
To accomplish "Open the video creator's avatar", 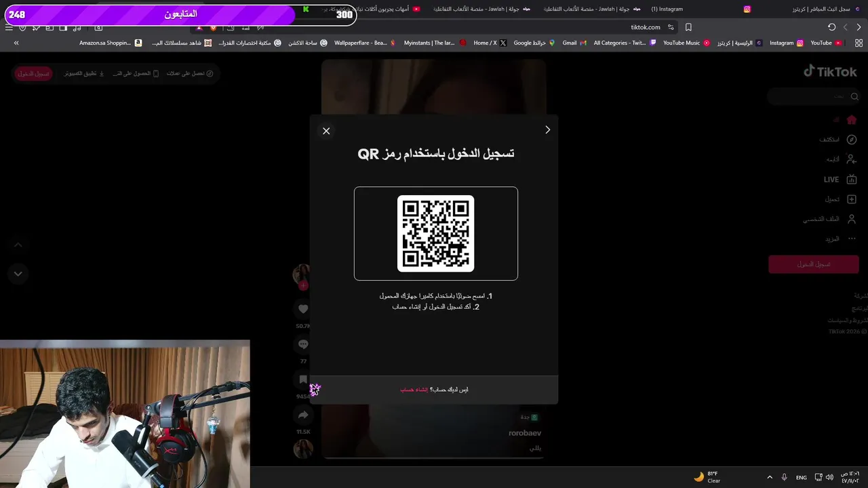I will tap(302, 274).
